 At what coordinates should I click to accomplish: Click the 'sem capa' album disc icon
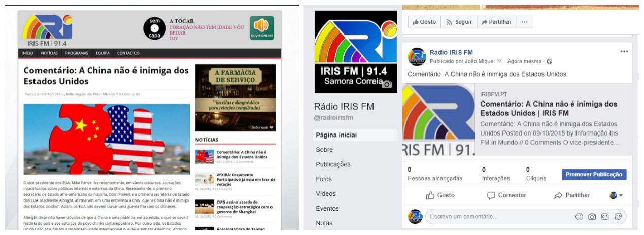(x=154, y=28)
